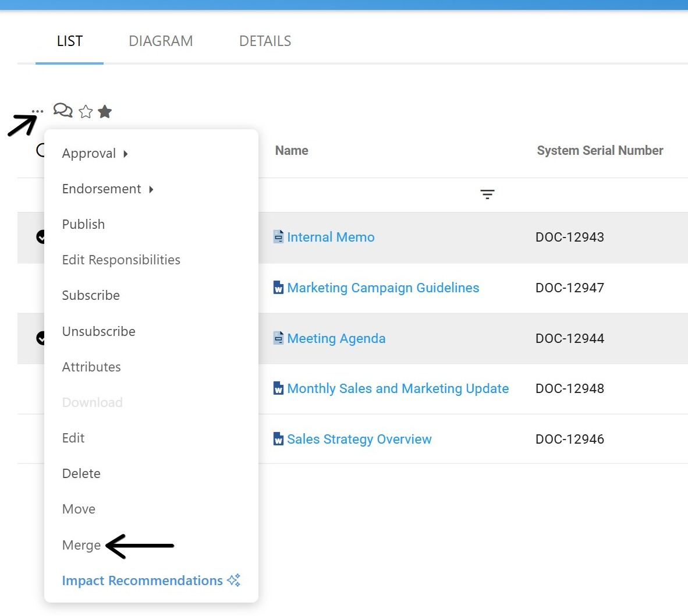
Task: Choose Edit Responsibilities in the menu
Action: (121, 260)
